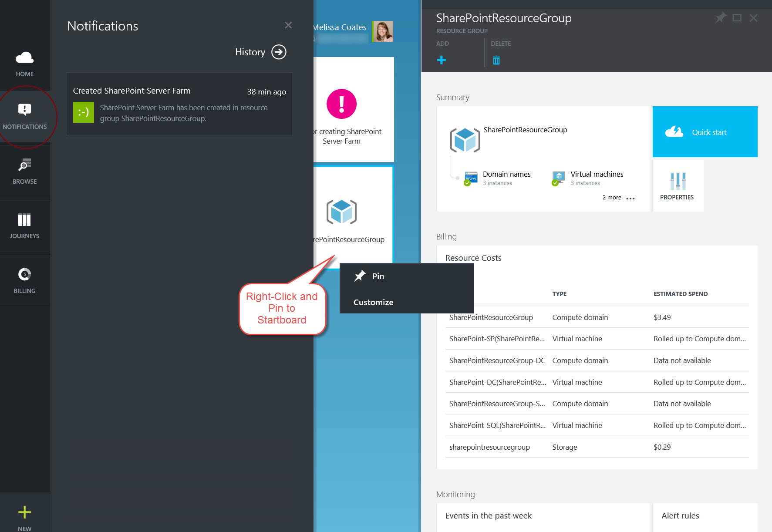
Task: Click the green New plus icon
Action: point(25,512)
